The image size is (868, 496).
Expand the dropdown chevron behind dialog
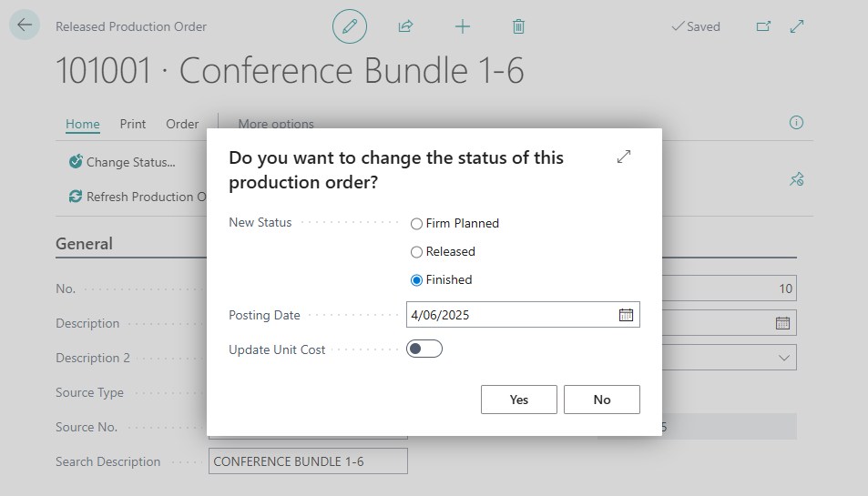784,357
